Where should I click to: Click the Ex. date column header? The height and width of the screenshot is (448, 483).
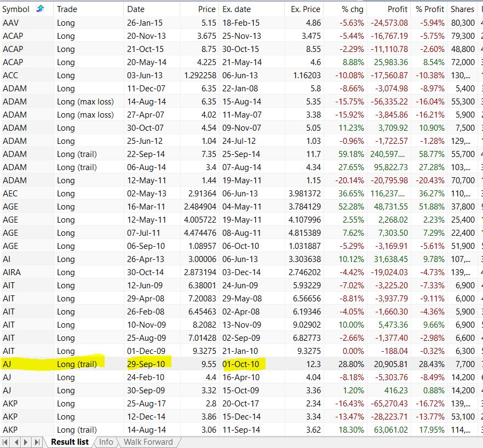click(x=235, y=9)
